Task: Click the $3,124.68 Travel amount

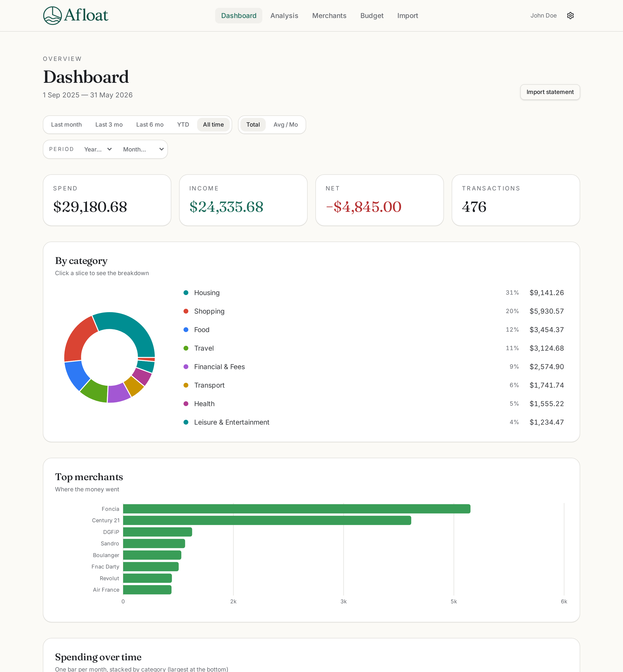Action: [547, 348]
